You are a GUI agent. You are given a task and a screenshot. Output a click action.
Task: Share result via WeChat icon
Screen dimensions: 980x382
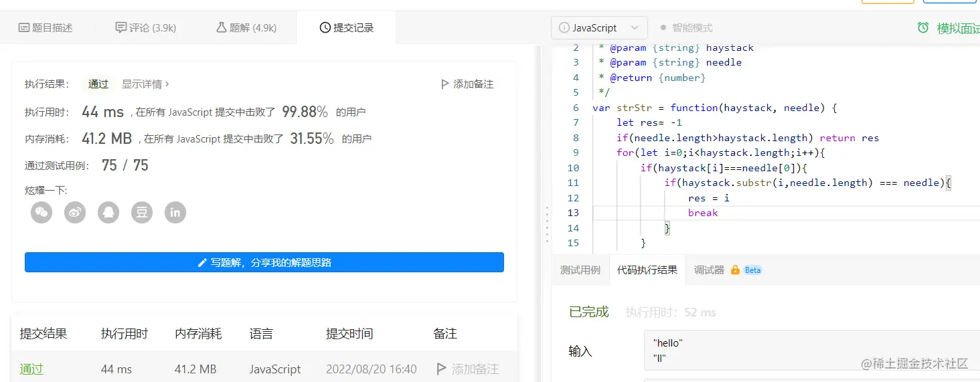pos(42,213)
